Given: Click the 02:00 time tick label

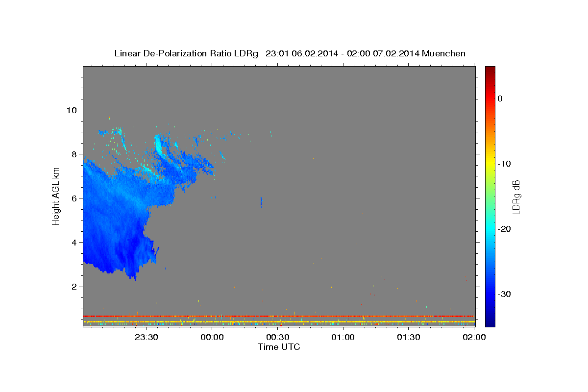Looking at the screenshot, I should point(474,337).
